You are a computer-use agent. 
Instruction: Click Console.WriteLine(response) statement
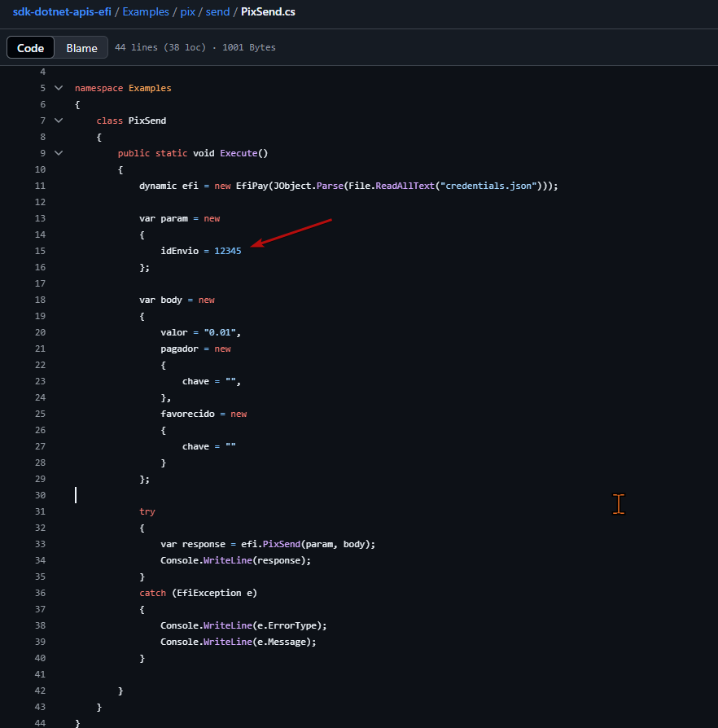pyautogui.click(x=236, y=560)
